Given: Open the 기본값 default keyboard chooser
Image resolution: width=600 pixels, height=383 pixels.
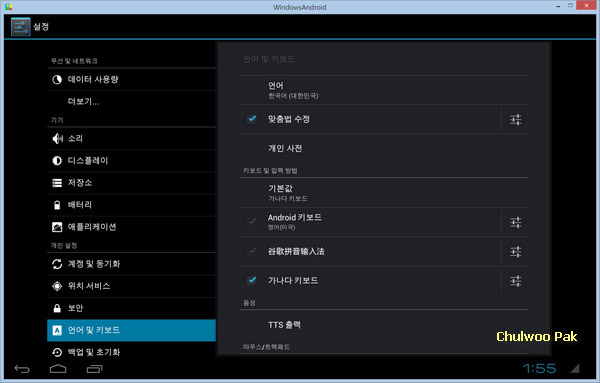Looking at the screenshot, I should pos(383,193).
